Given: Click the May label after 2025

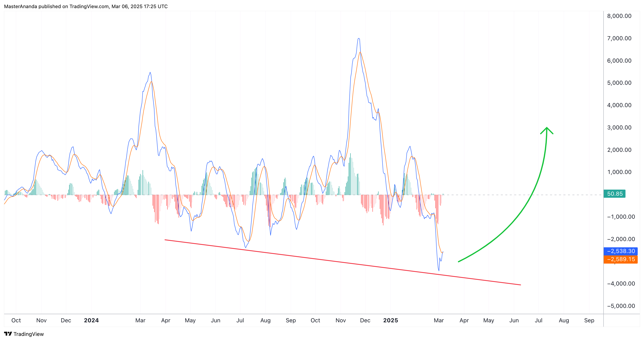Looking at the screenshot, I should tap(489, 320).
